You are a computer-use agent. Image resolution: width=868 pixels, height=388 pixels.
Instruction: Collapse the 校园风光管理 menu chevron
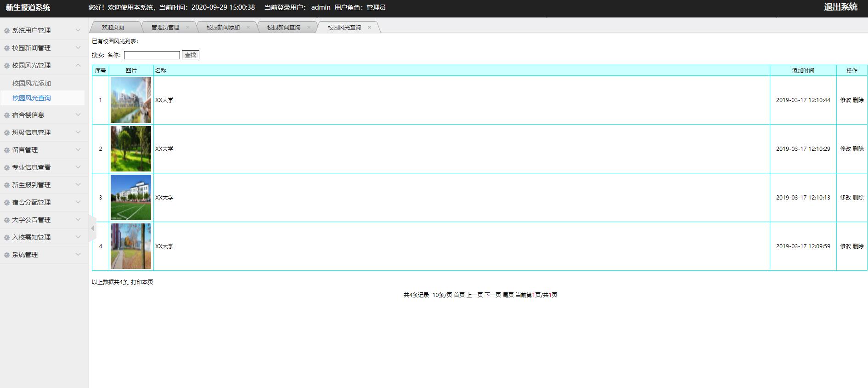[x=78, y=65]
